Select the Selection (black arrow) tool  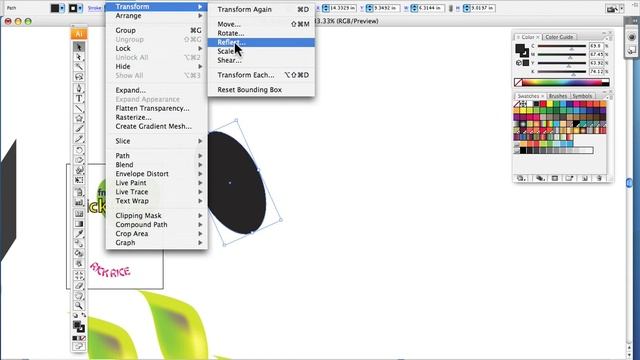[x=79, y=47]
